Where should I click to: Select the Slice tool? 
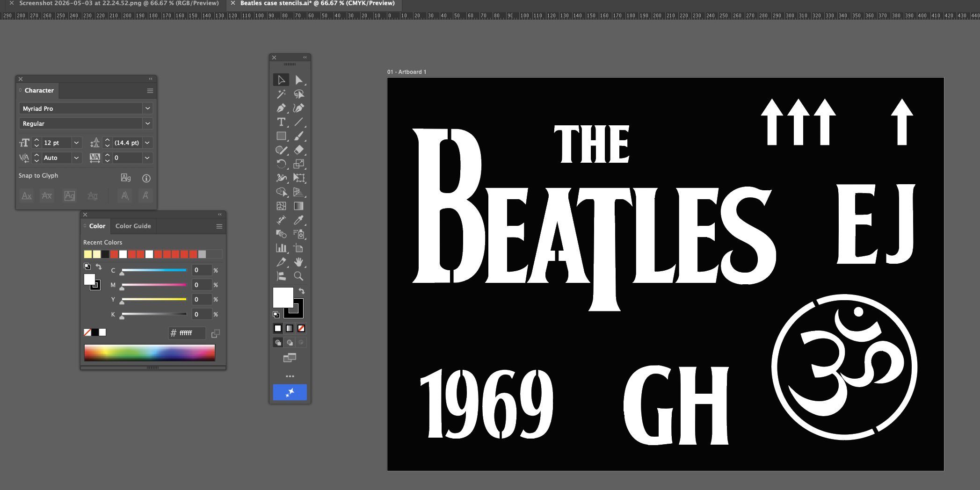point(281,262)
